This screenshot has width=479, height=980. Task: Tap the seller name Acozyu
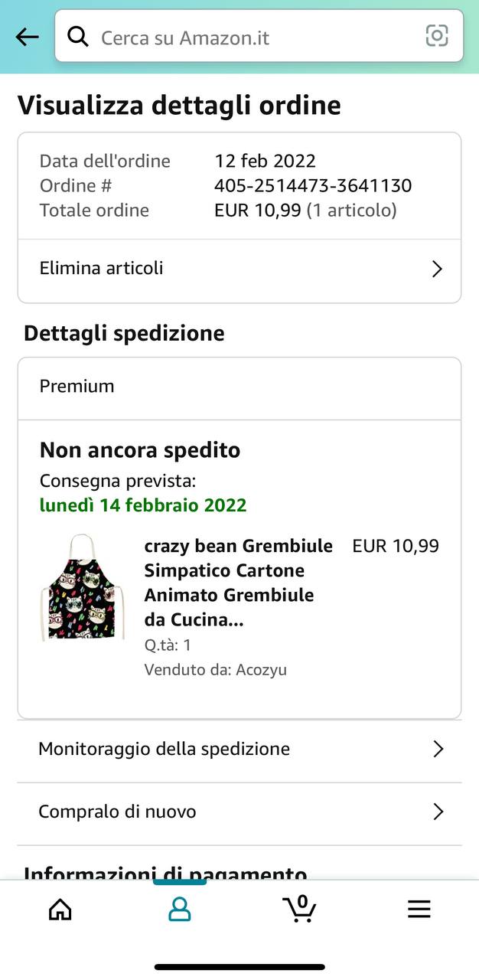[261, 670]
